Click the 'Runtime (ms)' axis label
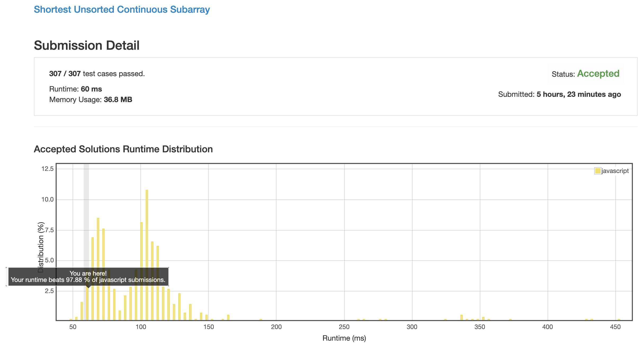This screenshot has width=644, height=347. coord(344,338)
